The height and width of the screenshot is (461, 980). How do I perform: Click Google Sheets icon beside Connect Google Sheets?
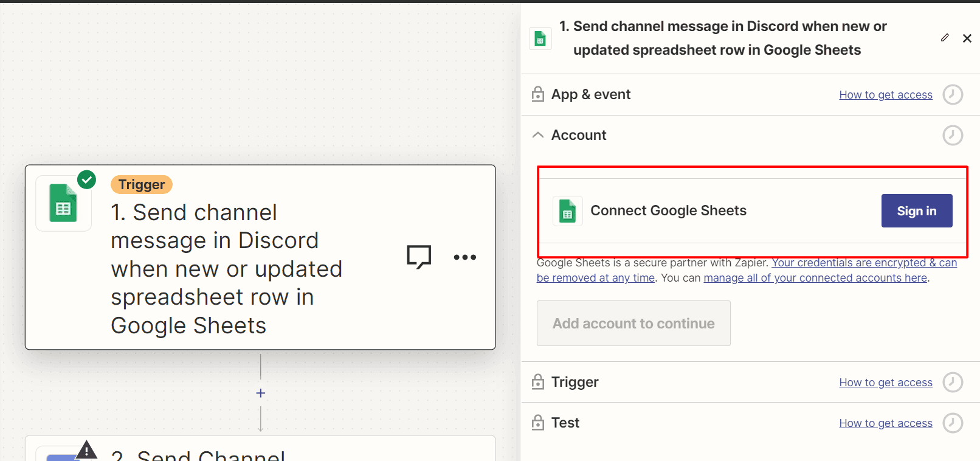(568, 211)
